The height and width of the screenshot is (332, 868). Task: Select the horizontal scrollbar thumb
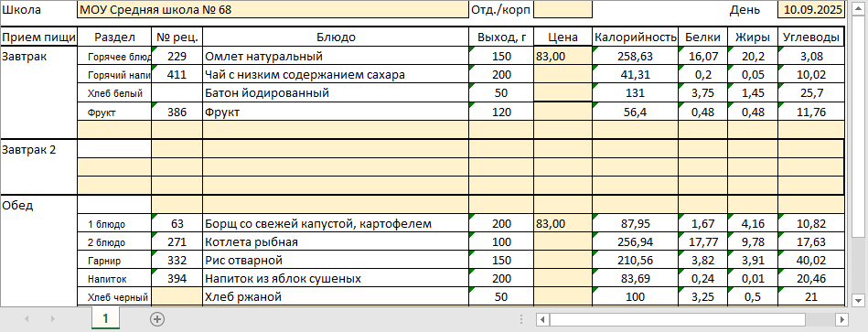(678, 319)
